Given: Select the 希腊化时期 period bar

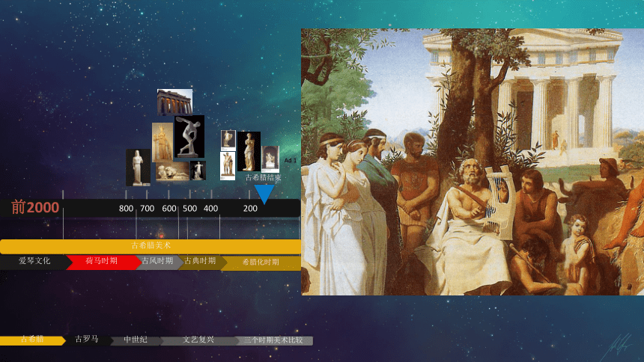Looking at the screenshot, I should [x=261, y=263].
